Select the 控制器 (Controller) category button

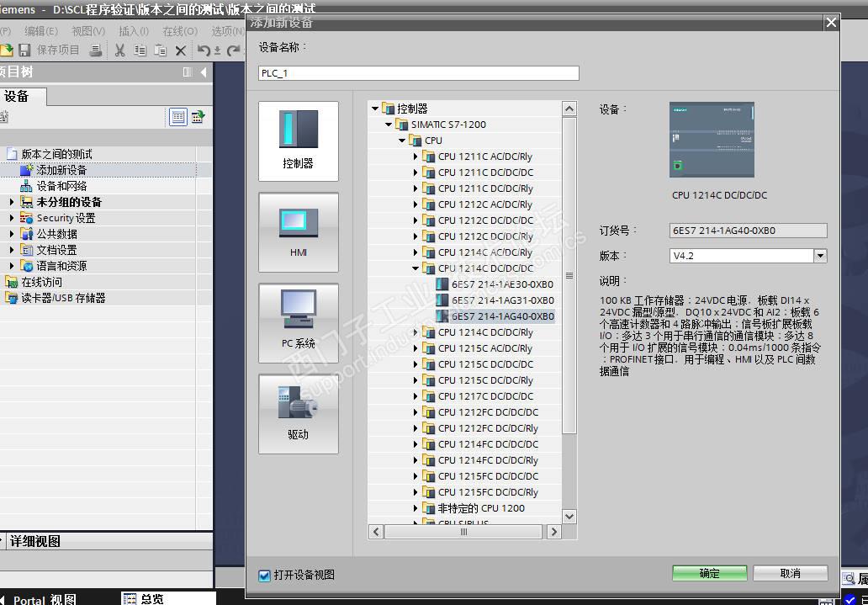point(299,141)
